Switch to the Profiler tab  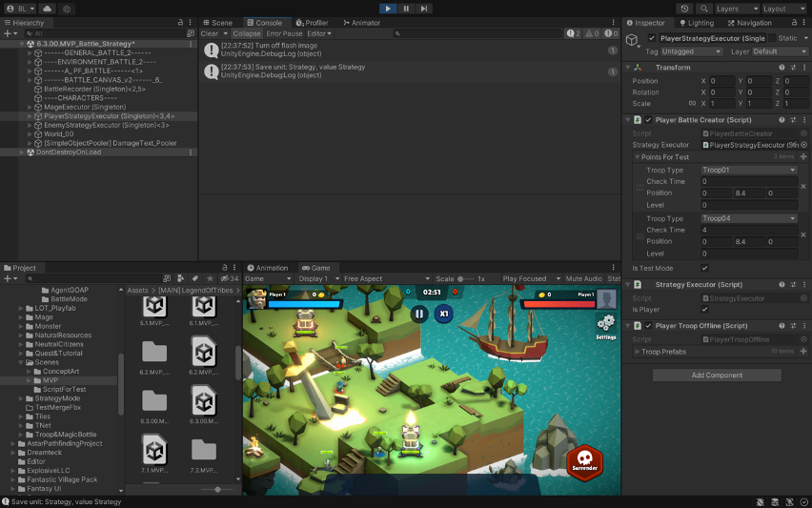pyautogui.click(x=312, y=23)
